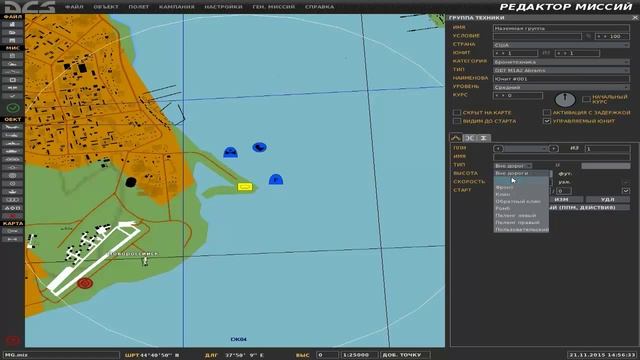Enable the НАЧАЛЬНЫЙ КУРС checkbox

tap(586, 99)
